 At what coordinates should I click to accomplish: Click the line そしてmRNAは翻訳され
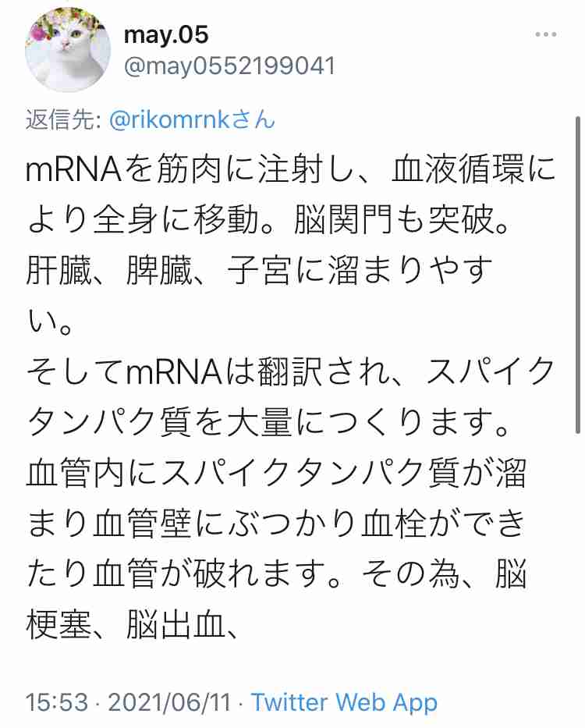(x=291, y=372)
